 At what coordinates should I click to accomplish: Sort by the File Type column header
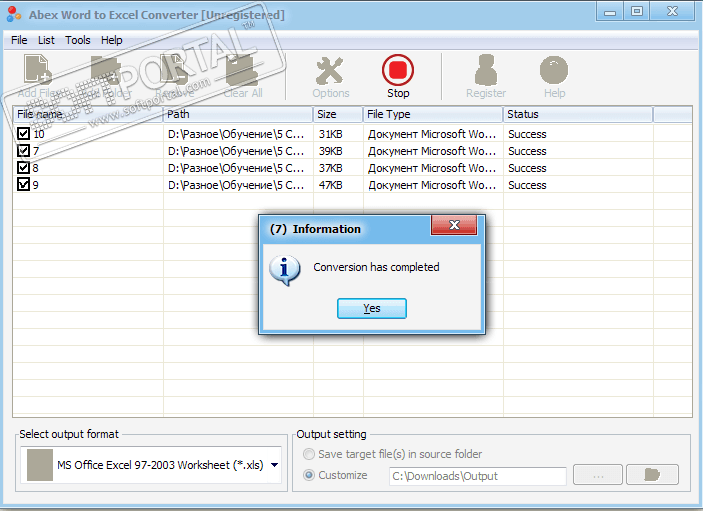pos(433,114)
